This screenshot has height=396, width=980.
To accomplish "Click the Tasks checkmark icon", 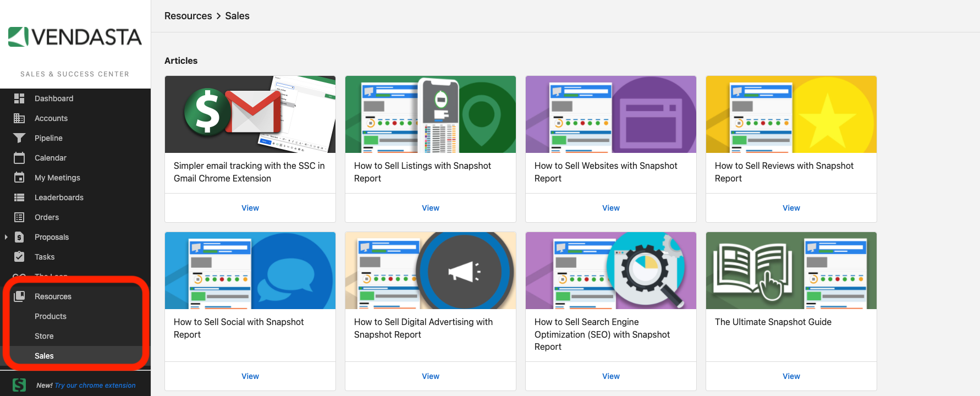I will (x=19, y=257).
